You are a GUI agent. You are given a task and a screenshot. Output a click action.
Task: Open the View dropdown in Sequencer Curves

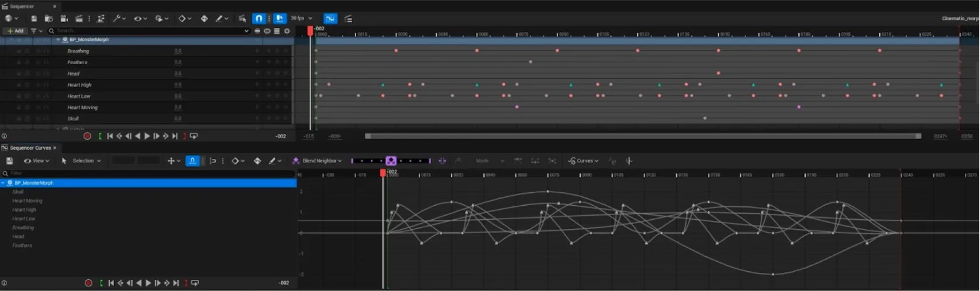36,161
